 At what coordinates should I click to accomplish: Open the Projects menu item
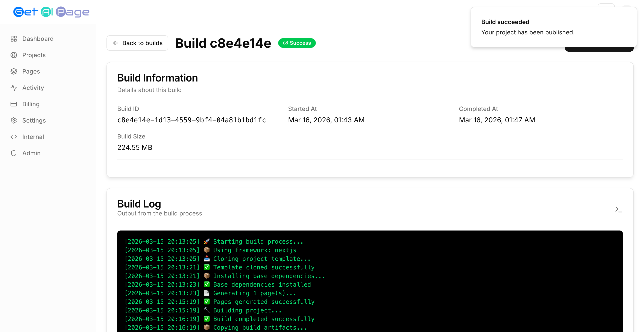[x=34, y=55]
